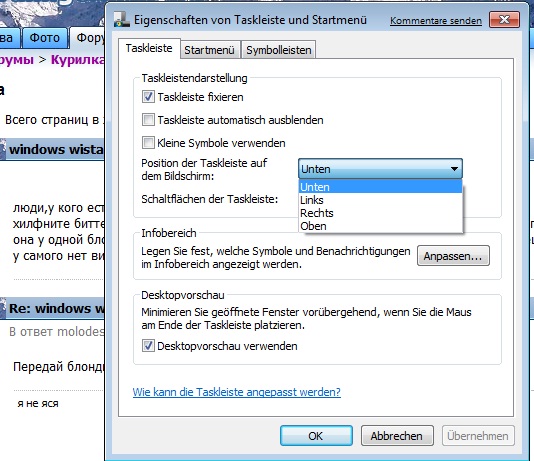Uncheck Desktopvorschau verwenden
The height and width of the screenshot is (461, 534).
pyautogui.click(x=148, y=346)
